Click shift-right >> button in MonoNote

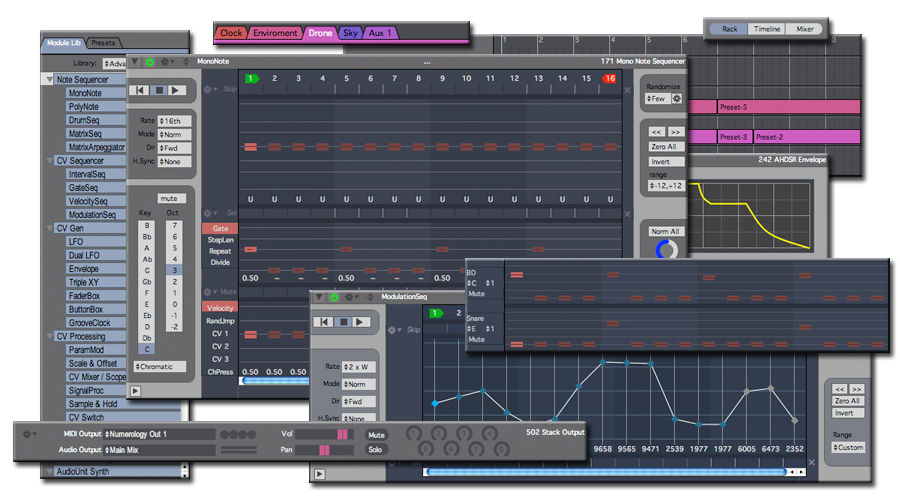676,131
